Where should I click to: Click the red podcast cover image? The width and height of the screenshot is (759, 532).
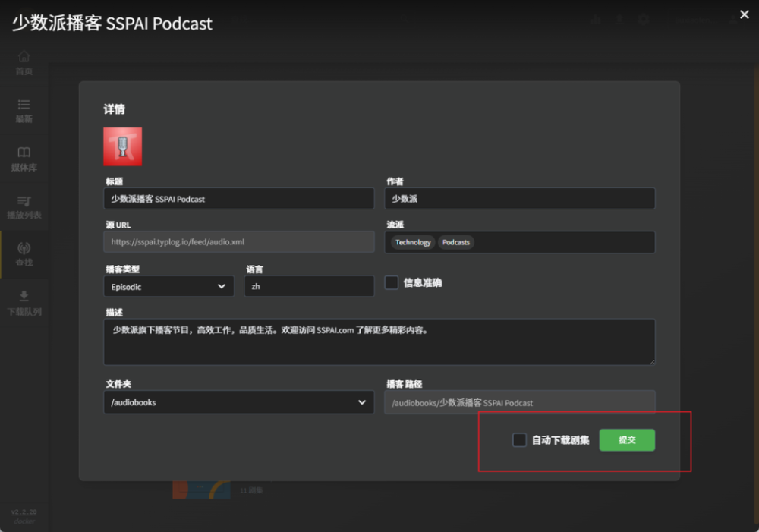[x=122, y=146]
